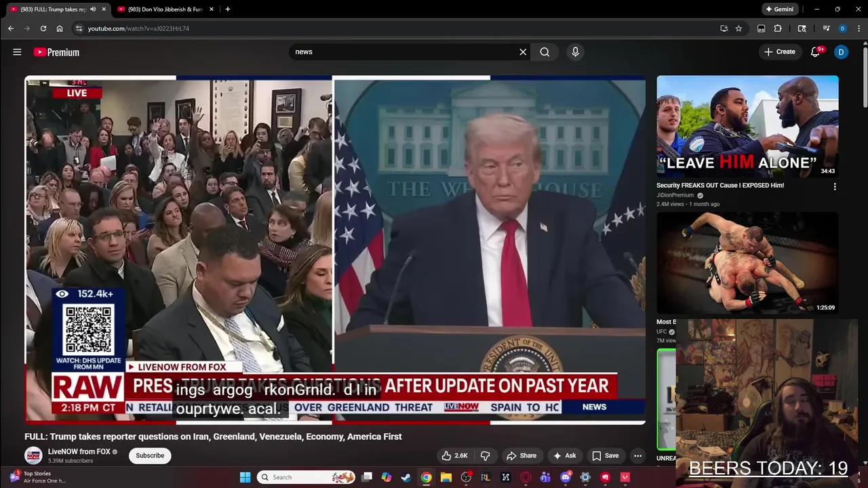Open the LiveNOW from FOX channel name

click(x=79, y=451)
